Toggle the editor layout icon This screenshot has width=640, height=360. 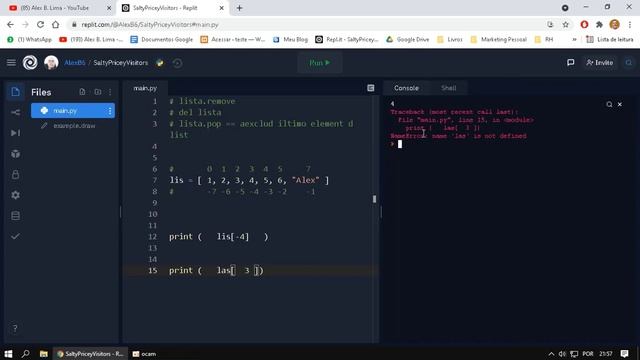[371, 88]
